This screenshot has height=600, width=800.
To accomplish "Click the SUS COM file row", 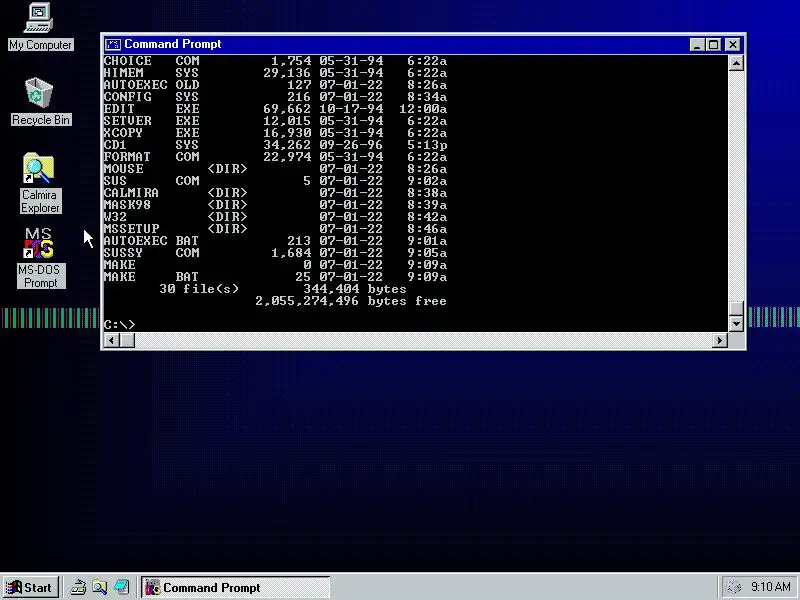I will pos(275,181).
